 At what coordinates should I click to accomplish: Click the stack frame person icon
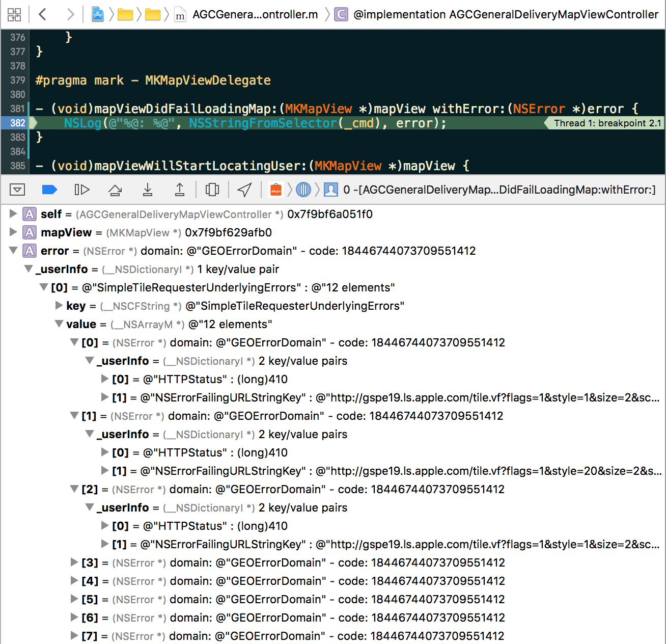[331, 190]
